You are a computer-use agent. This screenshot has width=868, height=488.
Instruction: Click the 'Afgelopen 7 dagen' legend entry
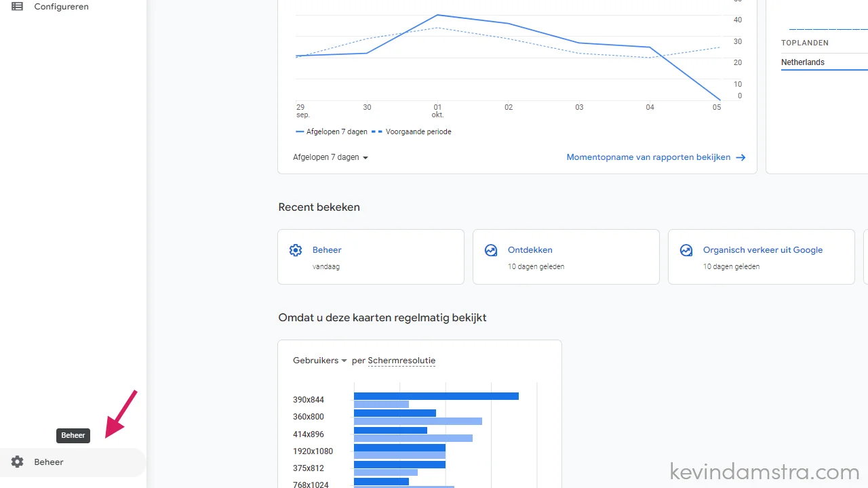[x=332, y=131]
